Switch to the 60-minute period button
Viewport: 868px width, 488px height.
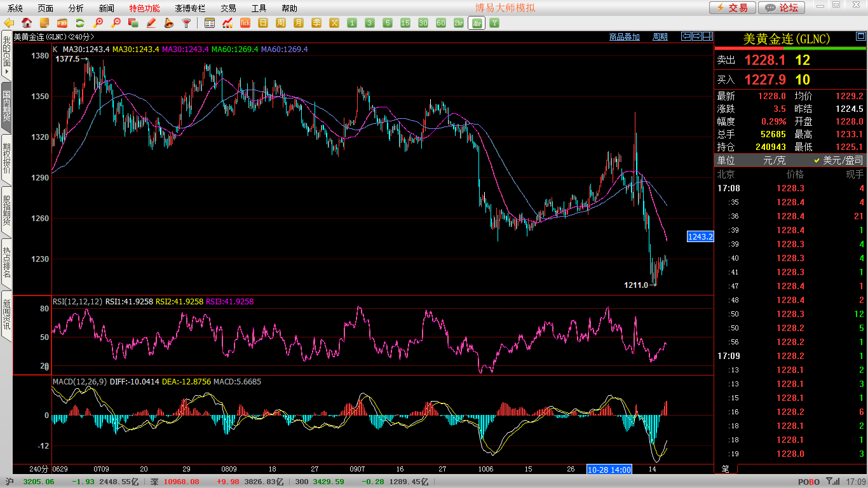[x=441, y=23]
